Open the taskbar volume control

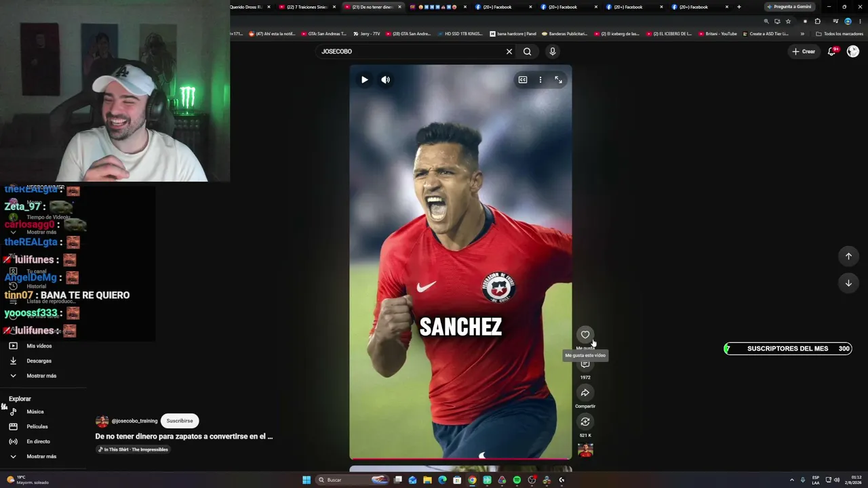[x=837, y=480]
